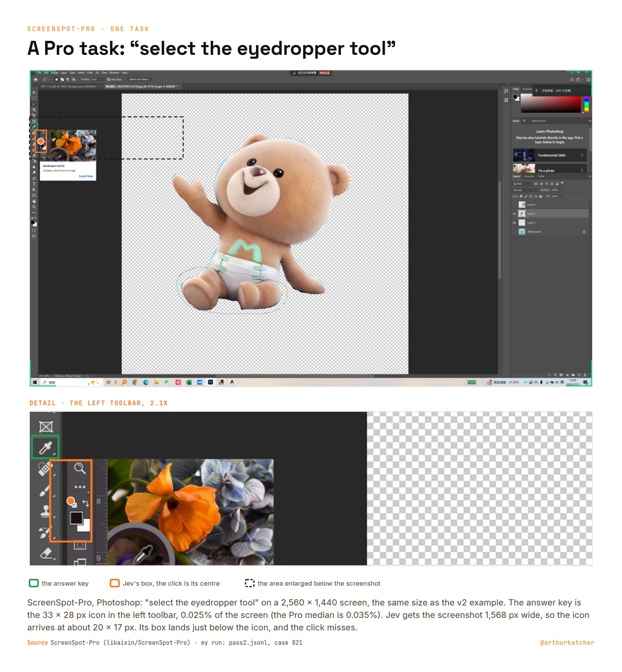Activate the Horizontal Type tool
This screenshot has width=622, height=672.
pyautogui.click(x=34, y=184)
